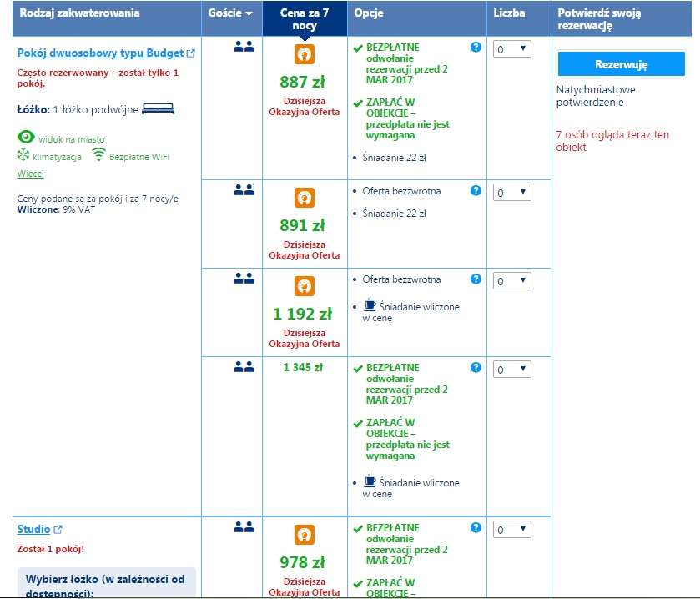Click the '7 osób ogląda teraz ten obiekt' notice

pyautogui.click(x=612, y=141)
